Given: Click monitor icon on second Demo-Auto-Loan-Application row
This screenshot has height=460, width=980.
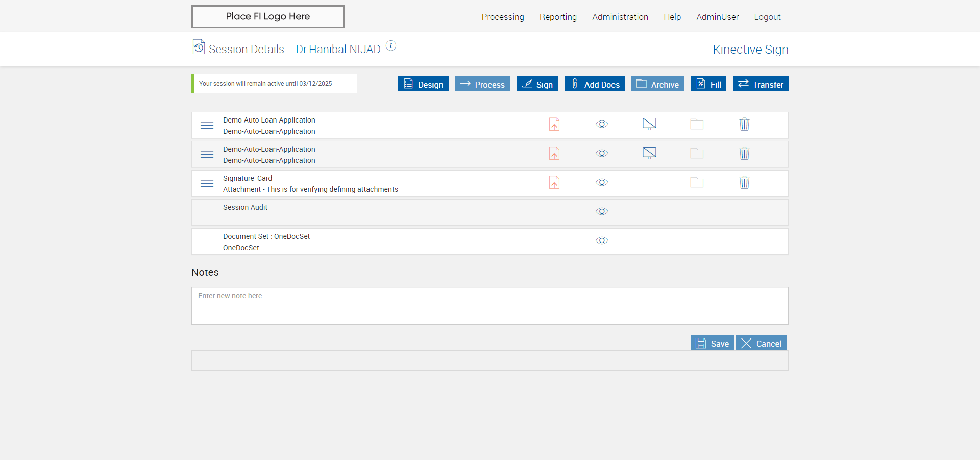Looking at the screenshot, I should click(649, 153).
